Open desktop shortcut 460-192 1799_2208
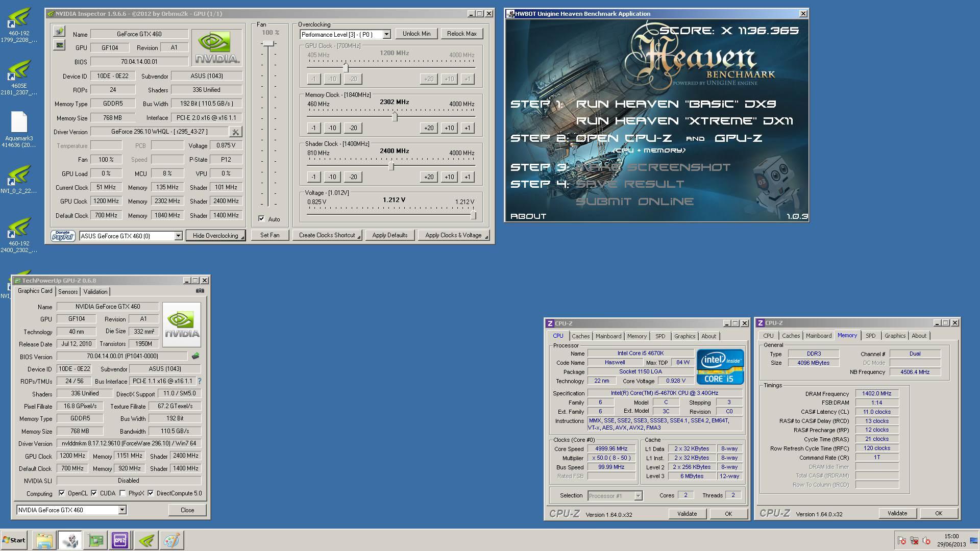Screen dimensions: 980x551 point(19,24)
